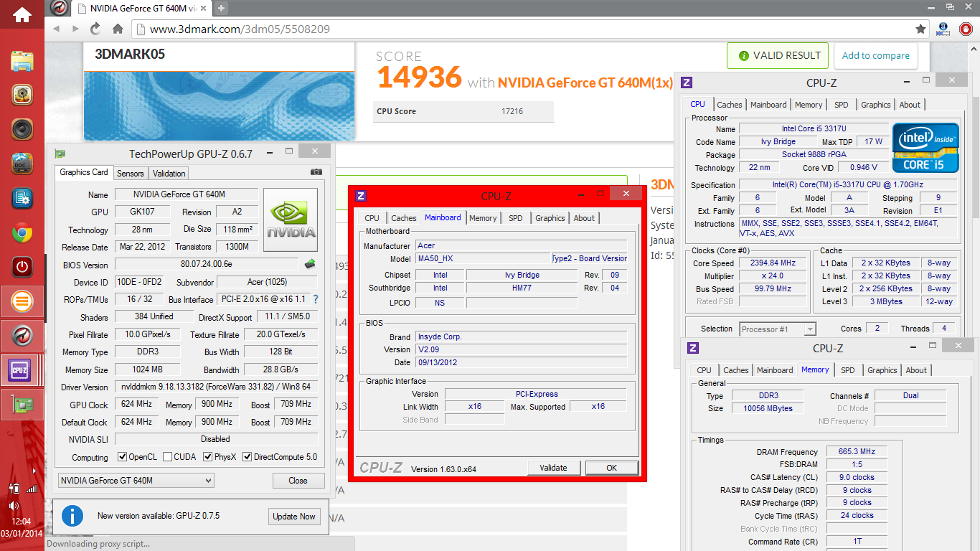Viewport: 980px width, 551px height.
Task: Click the Intel Core i5 logo in CPU-Z
Action: point(927,148)
